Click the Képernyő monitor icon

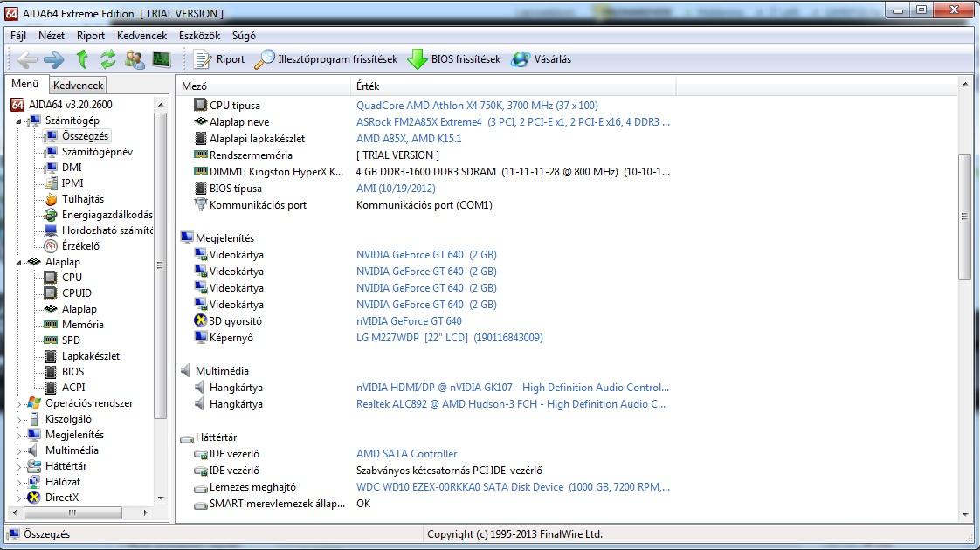point(200,337)
